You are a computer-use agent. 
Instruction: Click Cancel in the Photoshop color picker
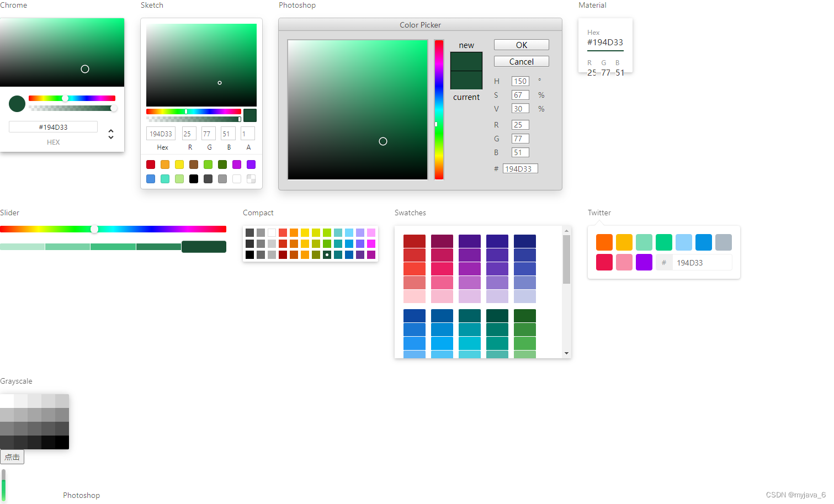pos(520,61)
